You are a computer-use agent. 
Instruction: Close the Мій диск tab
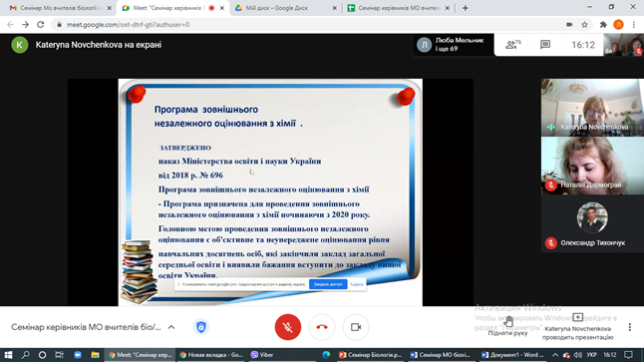tap(334, 8)
